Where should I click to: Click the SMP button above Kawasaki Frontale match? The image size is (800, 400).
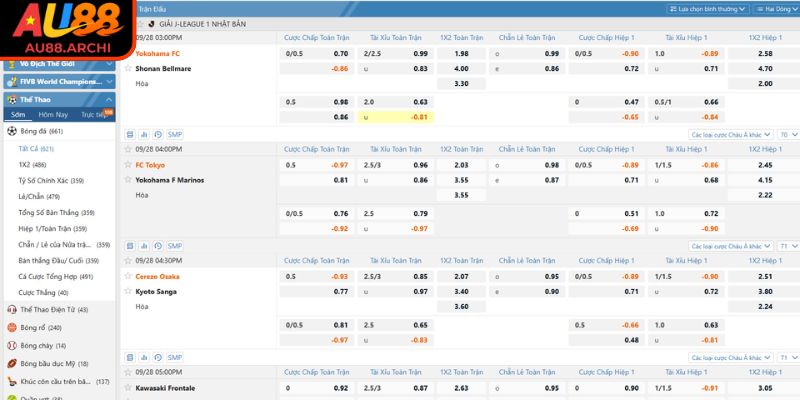[175, 357]
